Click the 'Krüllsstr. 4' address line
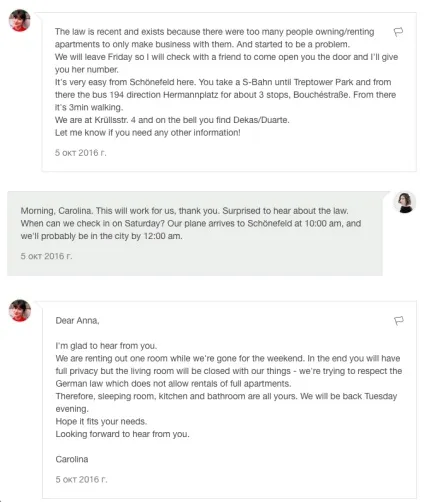The image size is (424, 502). 172,120
